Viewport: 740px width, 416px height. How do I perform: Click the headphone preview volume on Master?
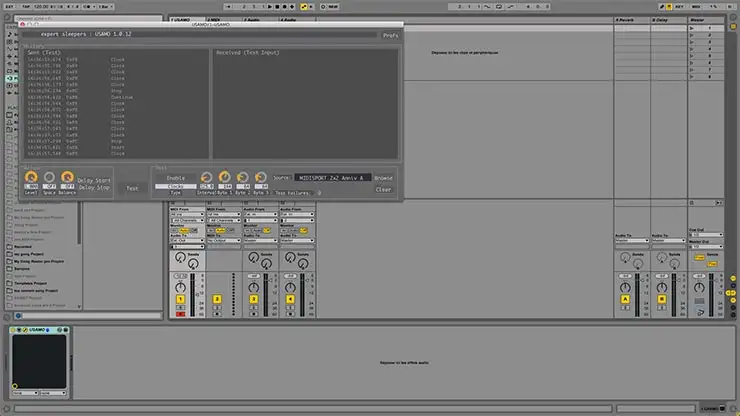(700, 312)
